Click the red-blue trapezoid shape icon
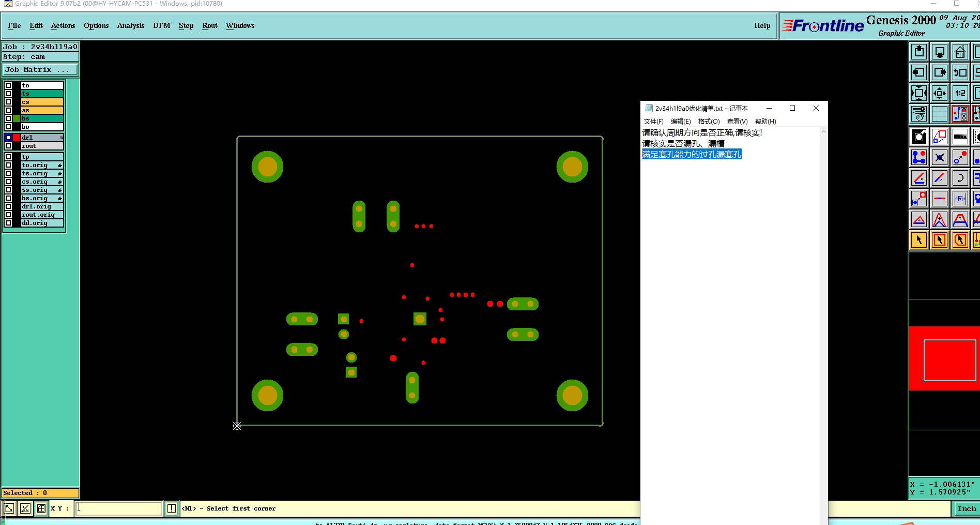 (x=960, y=219)
